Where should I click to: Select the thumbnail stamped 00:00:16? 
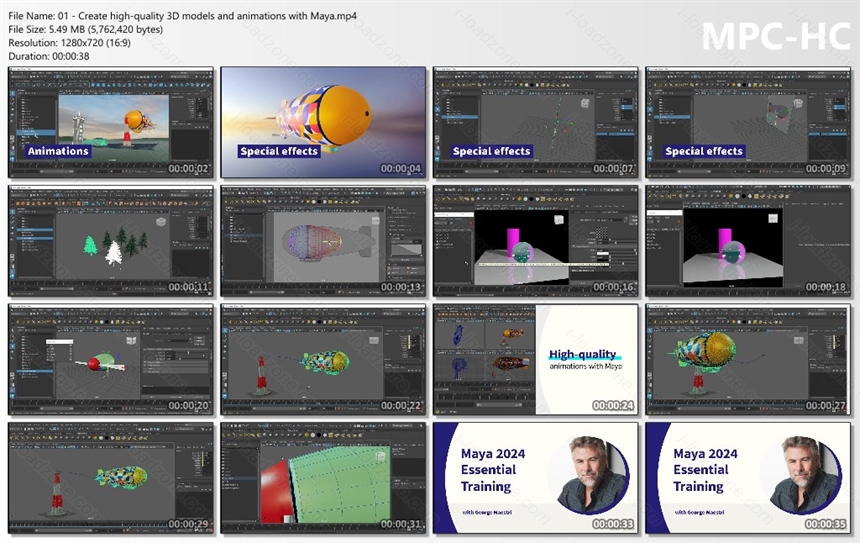pos(536,241)
